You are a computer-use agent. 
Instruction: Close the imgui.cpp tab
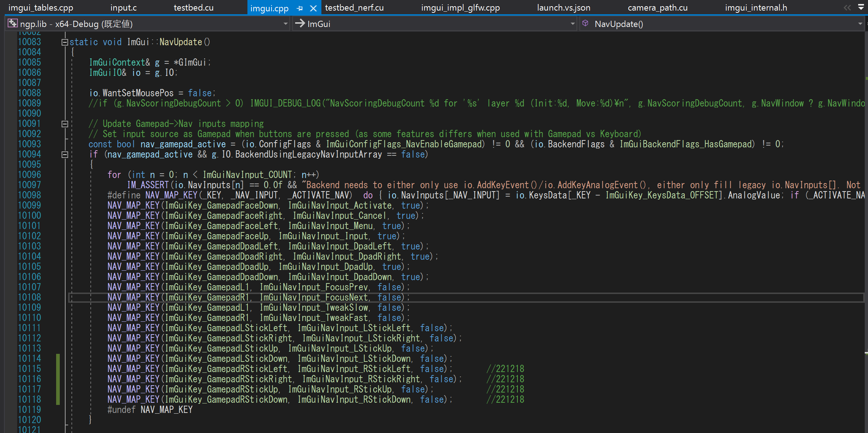tap(313, 8)
